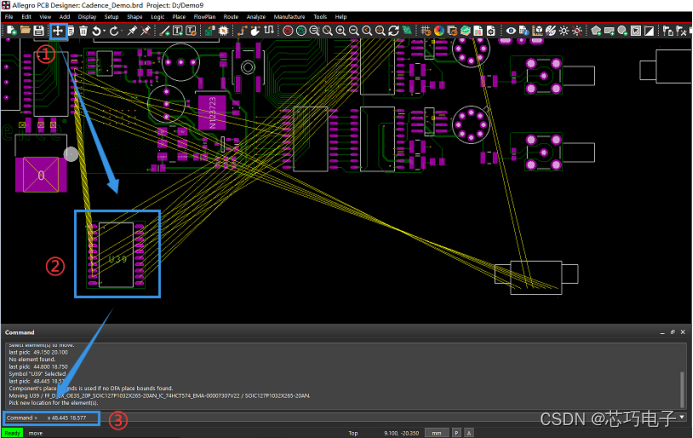Viewport: 693px width, 438px height.
Task: Open the Display menu
Action: (87, 17)
